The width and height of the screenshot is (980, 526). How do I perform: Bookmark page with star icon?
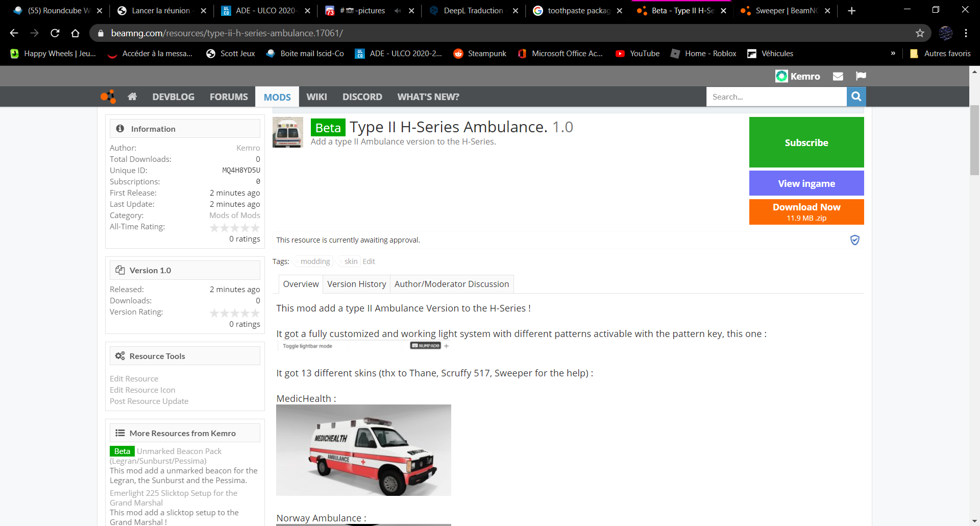(920, 33)
